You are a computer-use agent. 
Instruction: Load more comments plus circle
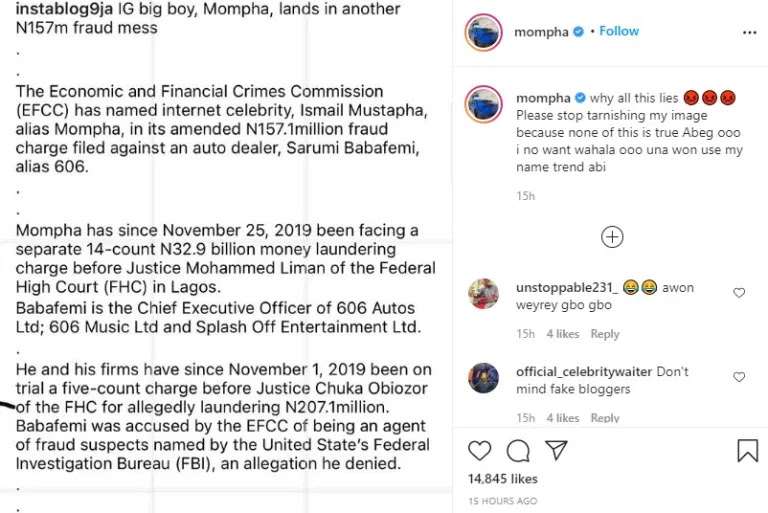pyautogui.click(x=612, y=237)
